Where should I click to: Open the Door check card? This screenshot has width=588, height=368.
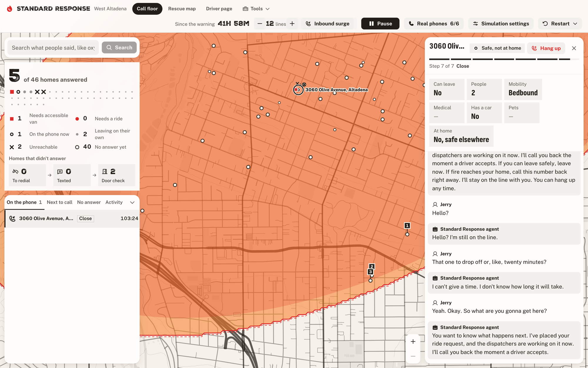[x=117, y=175]
